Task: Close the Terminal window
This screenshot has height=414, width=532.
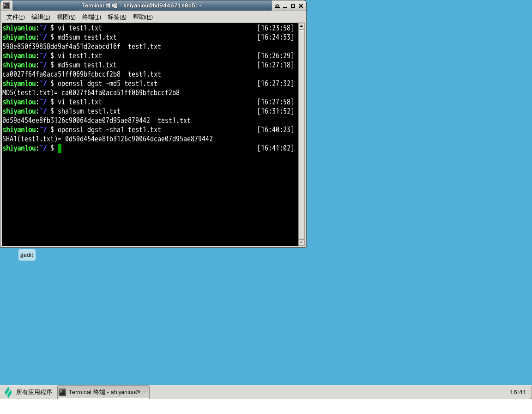Action: [x=301, y=6]
